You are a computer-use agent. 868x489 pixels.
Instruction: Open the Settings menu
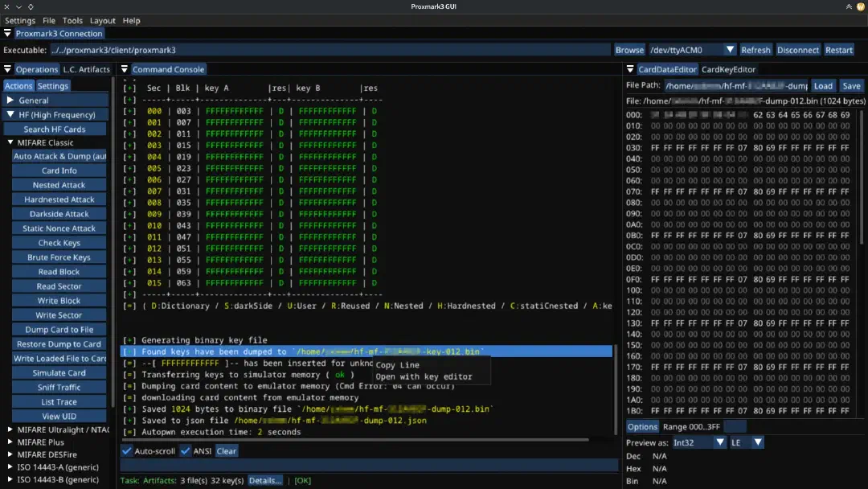pos(20,20)
